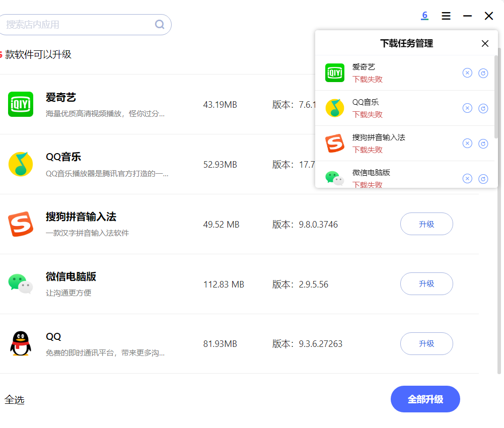Cancel the 微信电脑版 download task

tap(467, 178)
